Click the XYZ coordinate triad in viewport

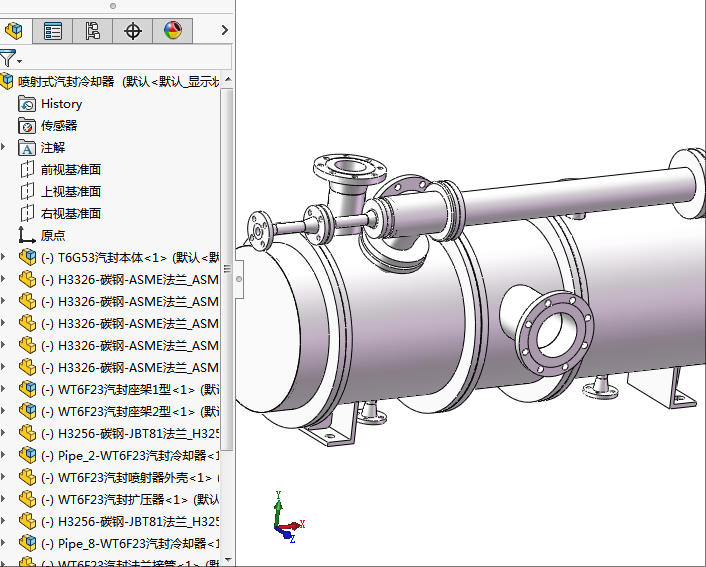click(x=288, y=518)
